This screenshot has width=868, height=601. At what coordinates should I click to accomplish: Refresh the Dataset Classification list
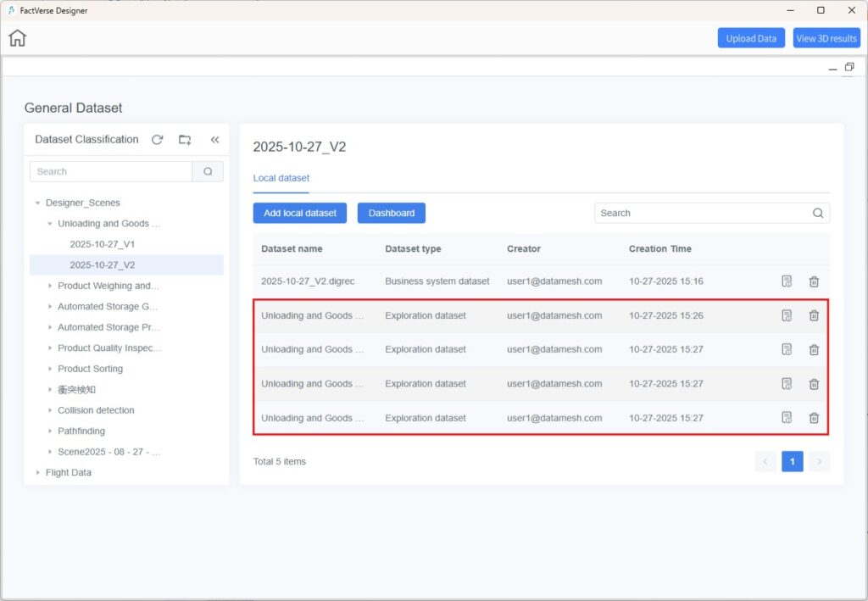(157, 140)
